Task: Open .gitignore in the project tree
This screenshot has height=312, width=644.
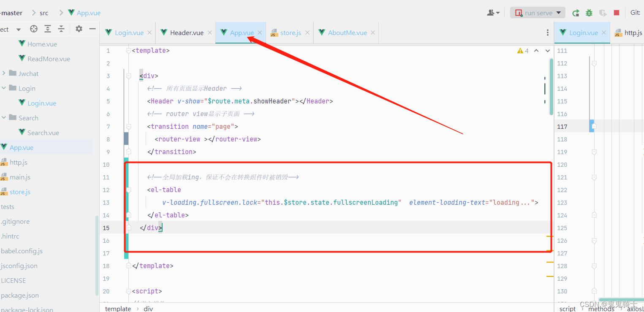Action: (15, 221)
